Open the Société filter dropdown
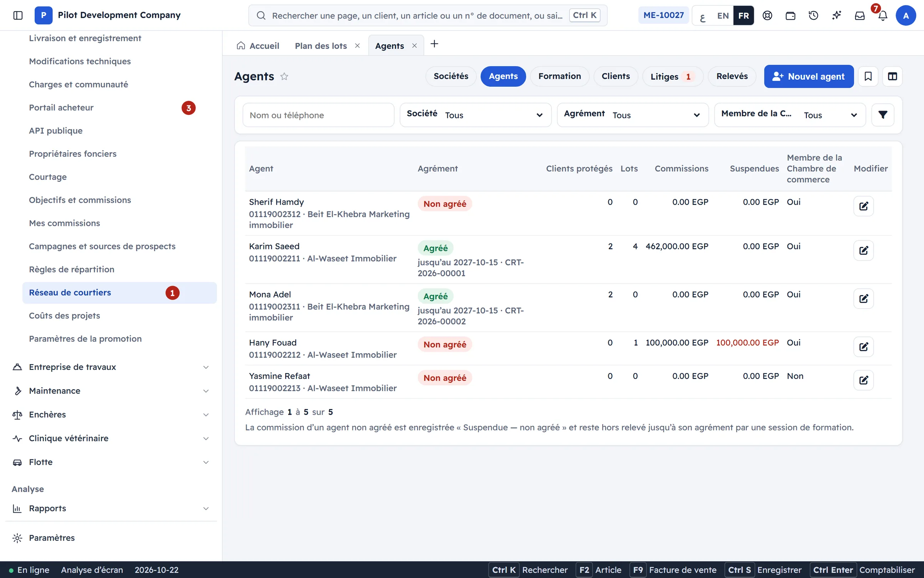 (x=475, y=115)
